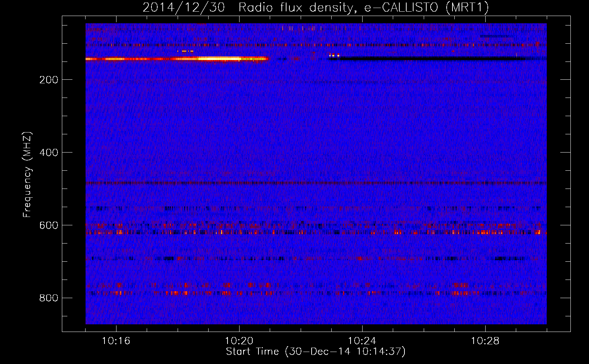Viewport: 589px width, 364px height.
Task: Click the "Start Time (30-Dec-14 10:14:37)" label
Action: 316,352
